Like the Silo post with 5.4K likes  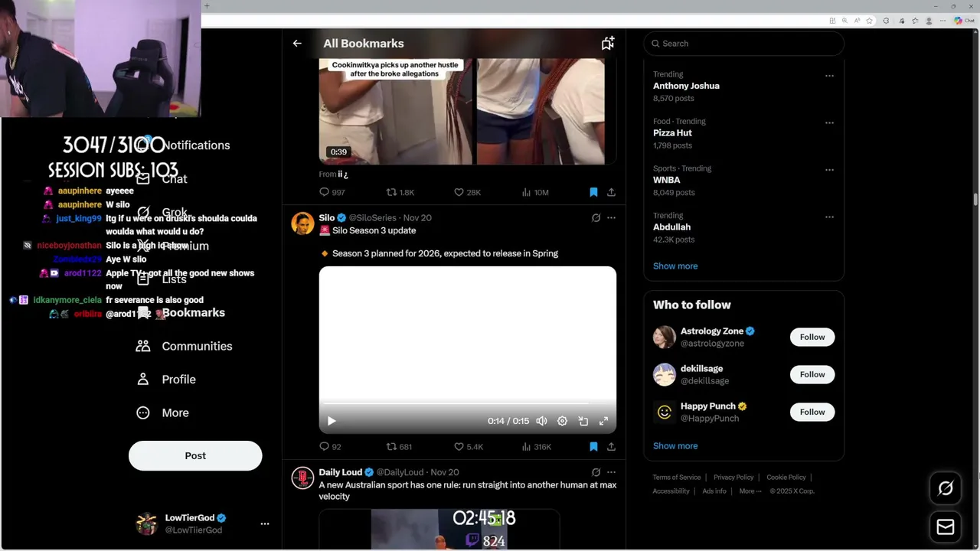(468, 446)
